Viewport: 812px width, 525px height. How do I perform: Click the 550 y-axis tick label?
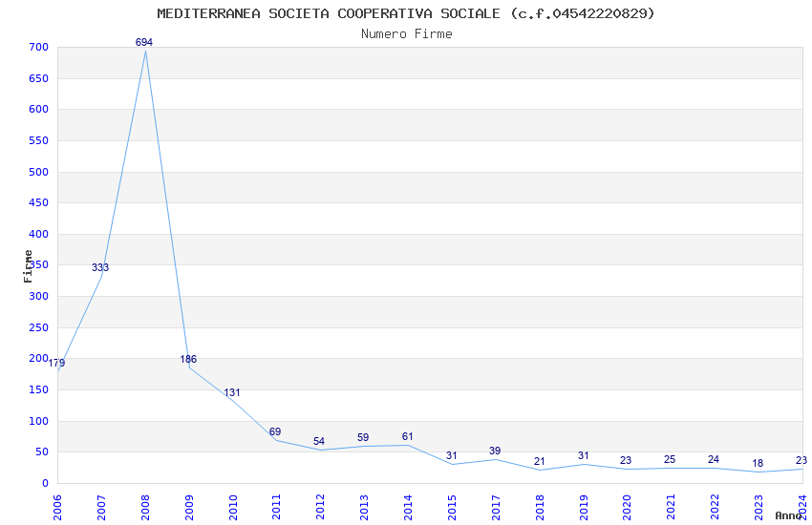point(39,140)
